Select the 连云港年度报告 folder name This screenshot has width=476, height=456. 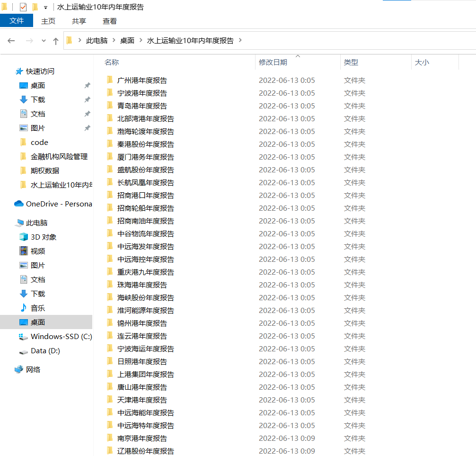coord(142,336)
